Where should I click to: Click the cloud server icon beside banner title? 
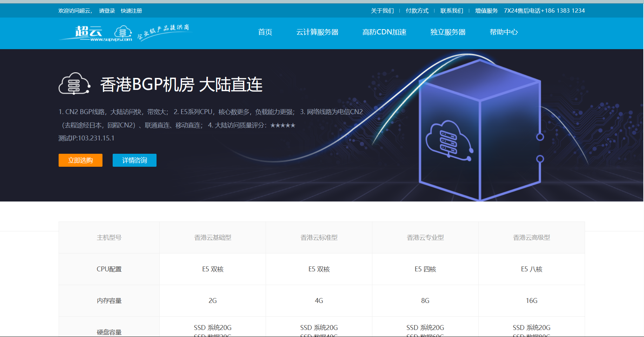pyautogui.click(x=74, y=84)
